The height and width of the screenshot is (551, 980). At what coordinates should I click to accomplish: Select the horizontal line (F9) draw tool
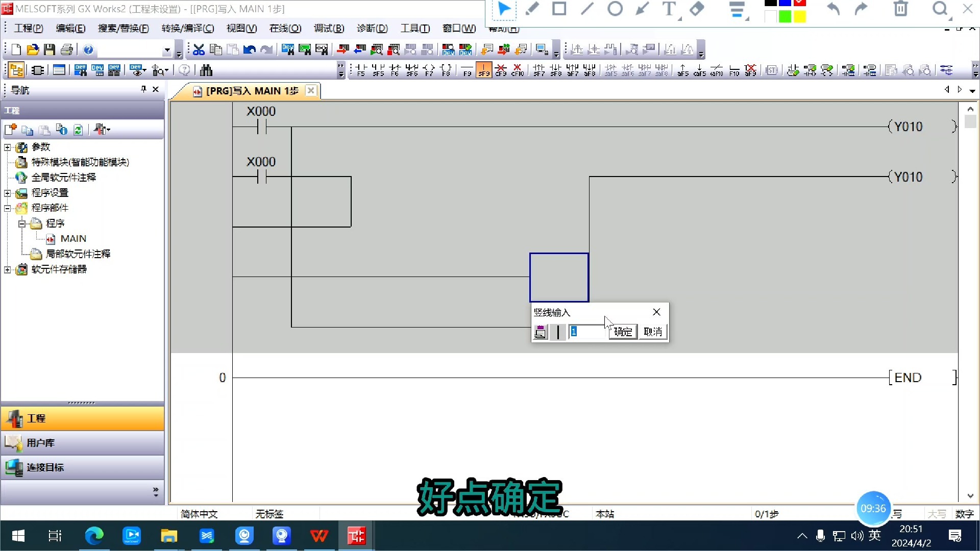point(467,70)
